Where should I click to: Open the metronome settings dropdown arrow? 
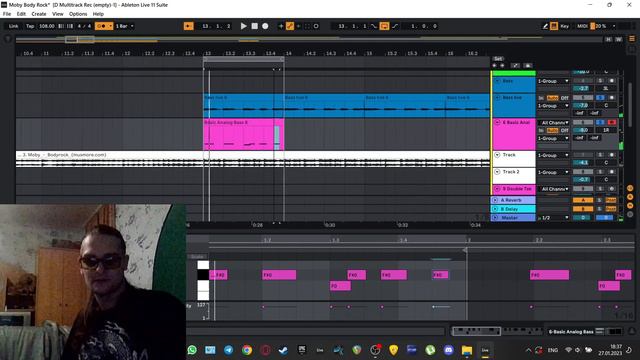coord(110,26)
